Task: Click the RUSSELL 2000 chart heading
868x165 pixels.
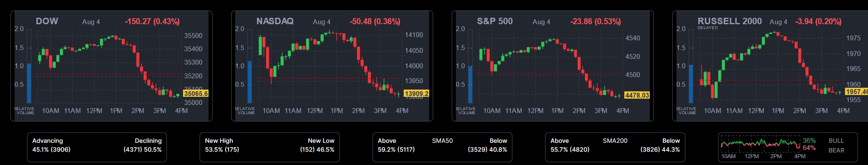Action: click(x=729, y=21)
